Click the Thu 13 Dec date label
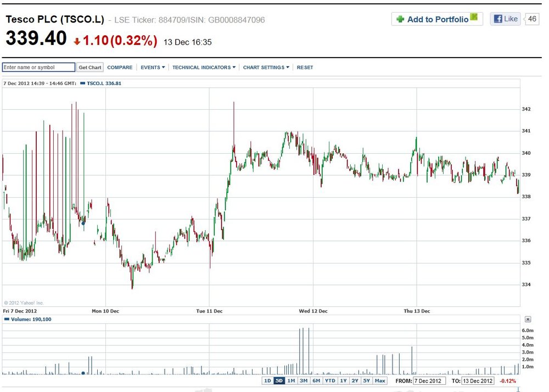Viewport: 549px width, 392px height. (x=417, y=311)
